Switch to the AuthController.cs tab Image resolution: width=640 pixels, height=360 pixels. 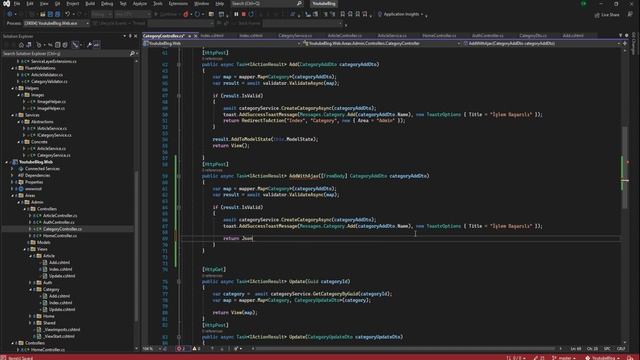tap(488, 36)
